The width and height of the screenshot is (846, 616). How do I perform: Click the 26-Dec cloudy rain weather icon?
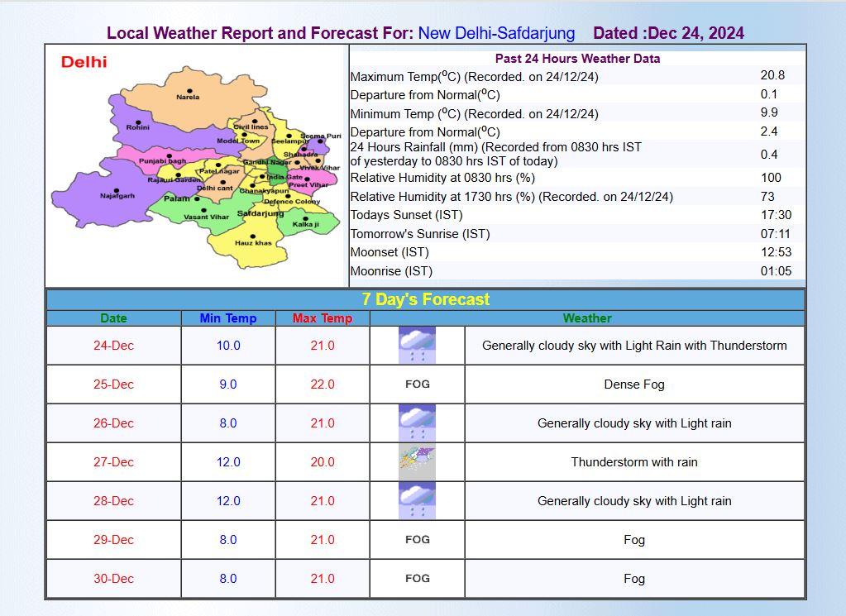pos(417,423)
